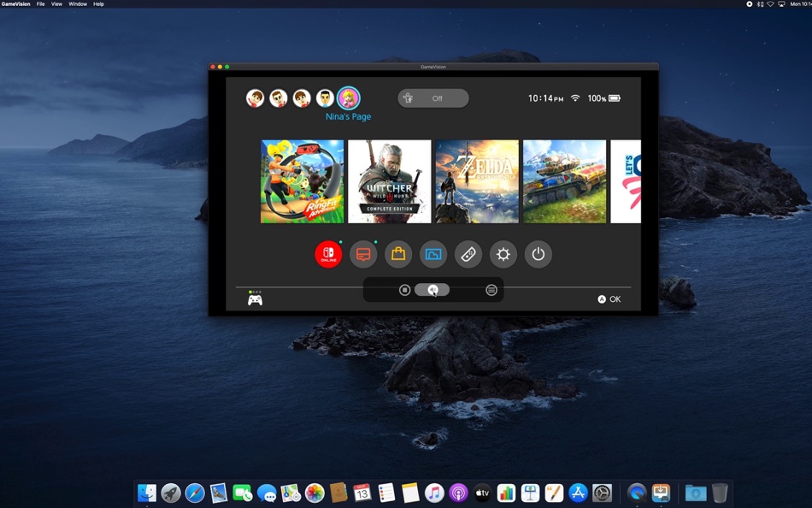The width and height of the screenshot is (812, 508).
Task: Open Apple TV in the dock
Action: [481, 493]
